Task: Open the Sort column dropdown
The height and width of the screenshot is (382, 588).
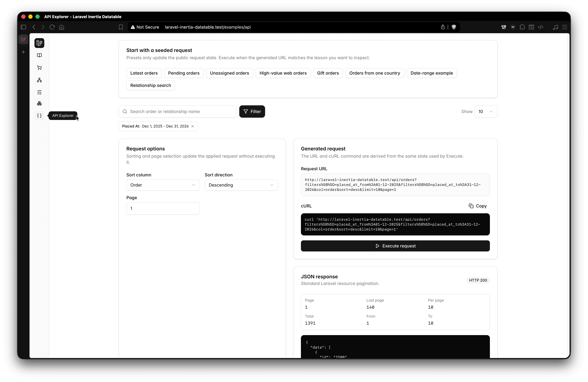Action: point(163,185)
